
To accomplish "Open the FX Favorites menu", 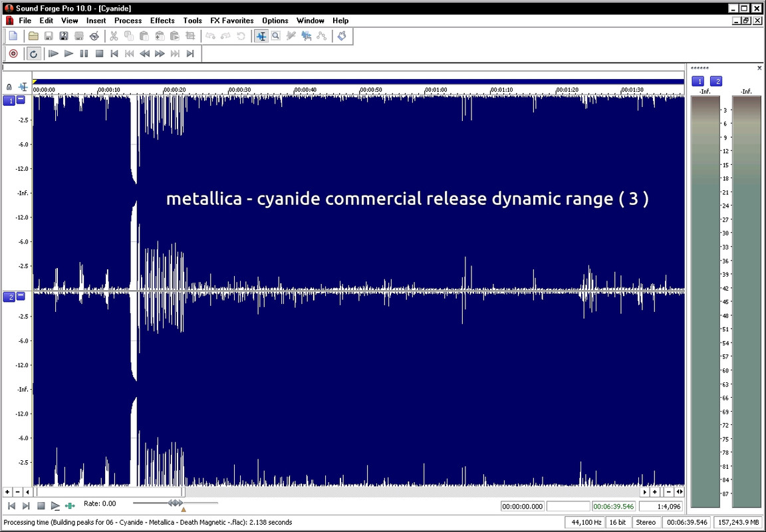I will [x=232, y=21].
